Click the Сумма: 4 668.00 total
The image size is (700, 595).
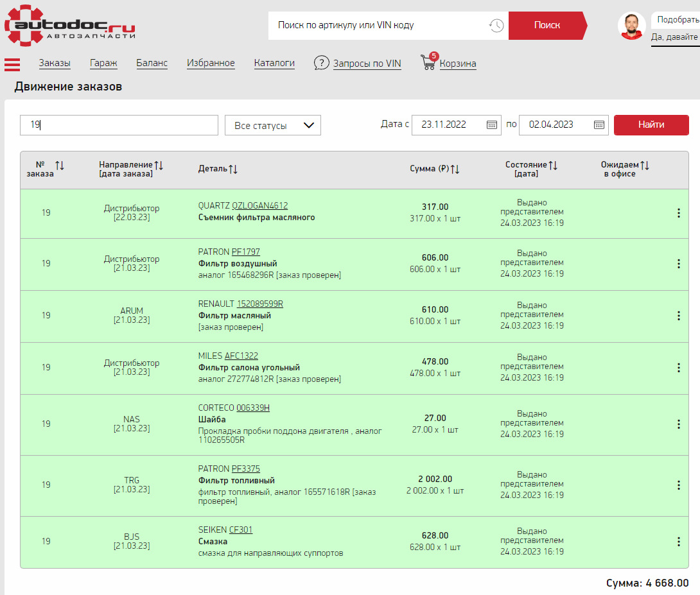647,583
